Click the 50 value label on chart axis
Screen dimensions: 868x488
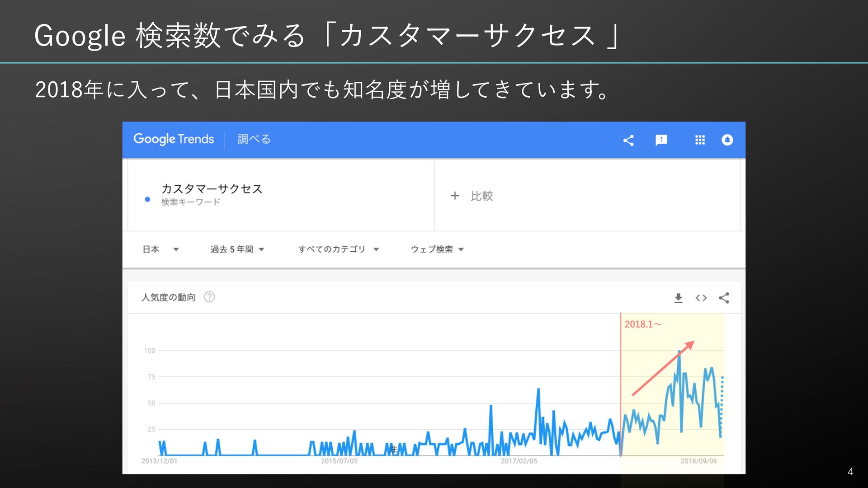[151, 403]
